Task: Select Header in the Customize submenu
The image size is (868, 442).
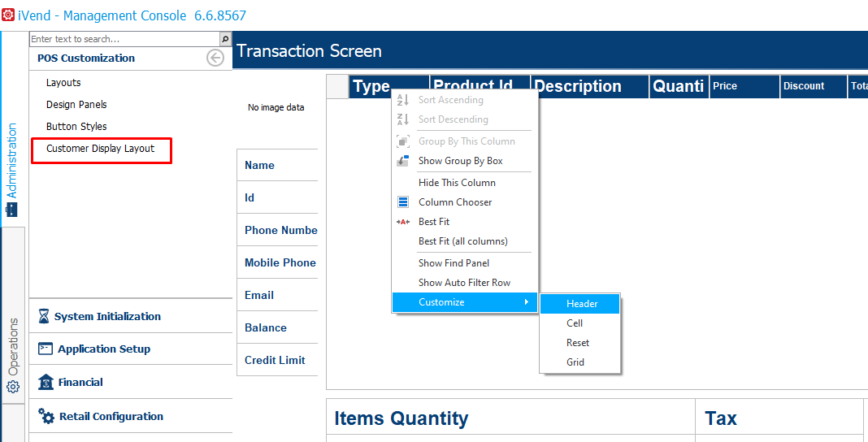Action: click(x=580, y=304)
